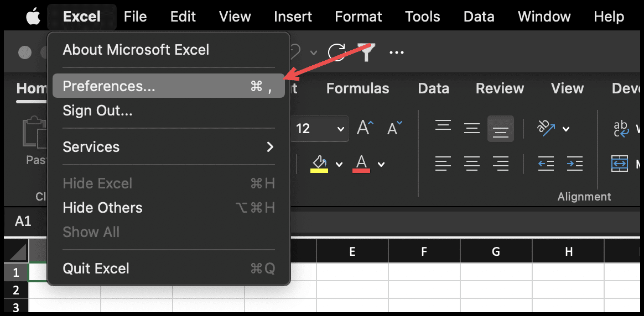Select row 3 header
The image size is (644, 316).
click(16, 307)
